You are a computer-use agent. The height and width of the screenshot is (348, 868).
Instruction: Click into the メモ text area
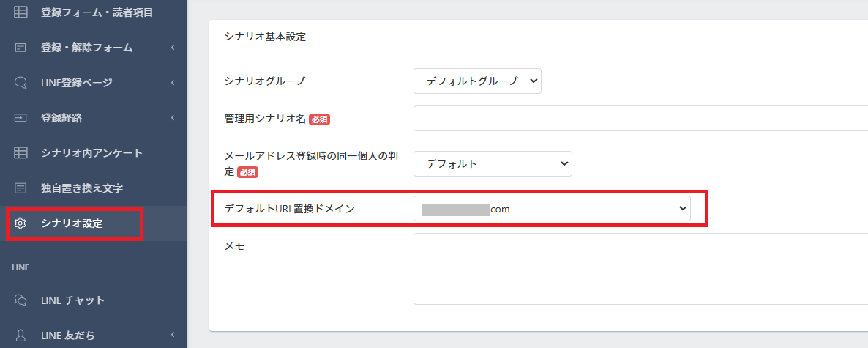[x=640, y=269]
